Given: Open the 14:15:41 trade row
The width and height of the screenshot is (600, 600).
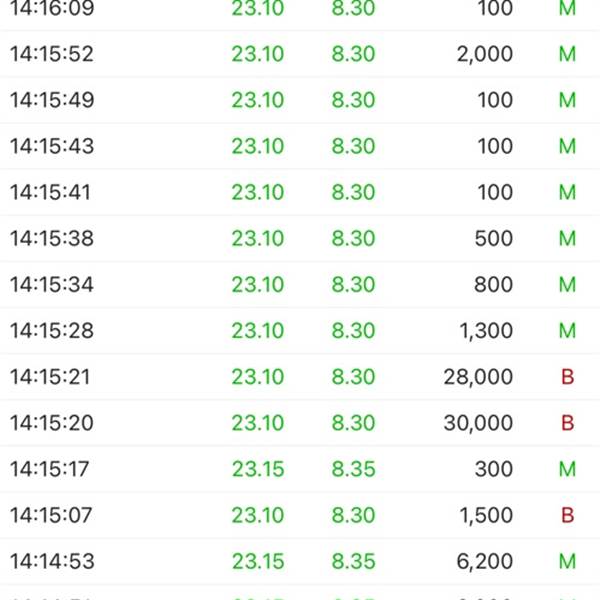Looking at the screenshot, I should pos(300,192).
